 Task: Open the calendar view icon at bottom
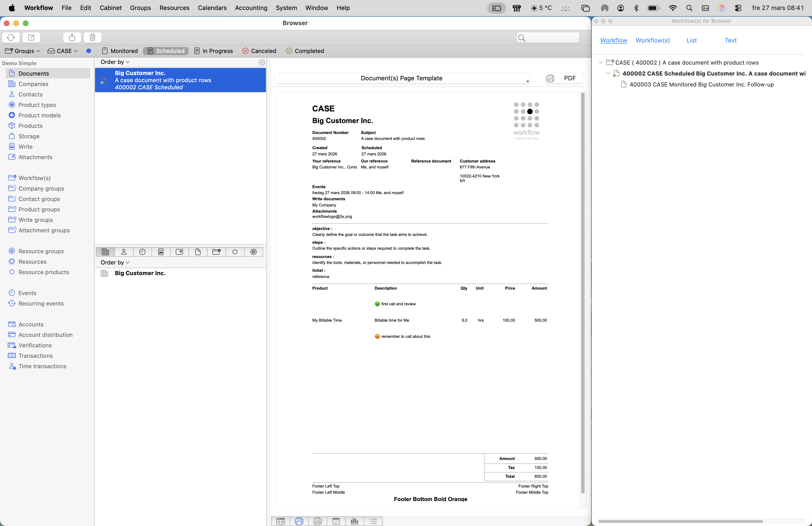336,521
